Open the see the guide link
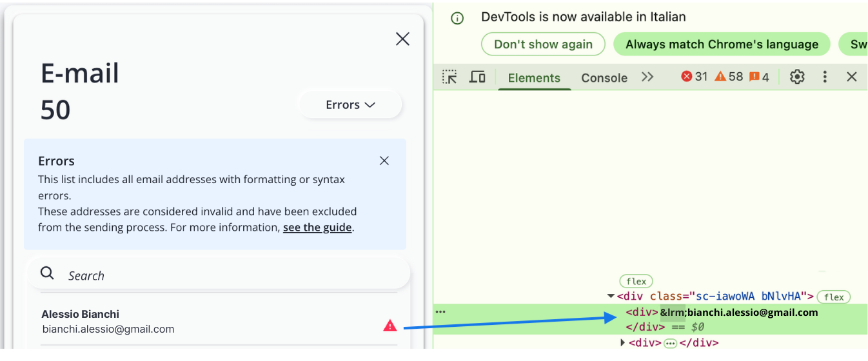This screenshot has width=868, height=361. tap(317, 228)
